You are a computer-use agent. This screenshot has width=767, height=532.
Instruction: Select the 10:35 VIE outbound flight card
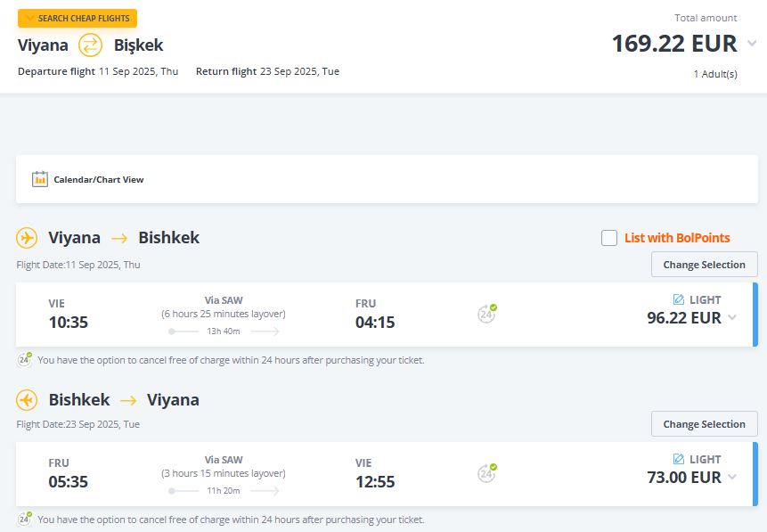(267, 315)
